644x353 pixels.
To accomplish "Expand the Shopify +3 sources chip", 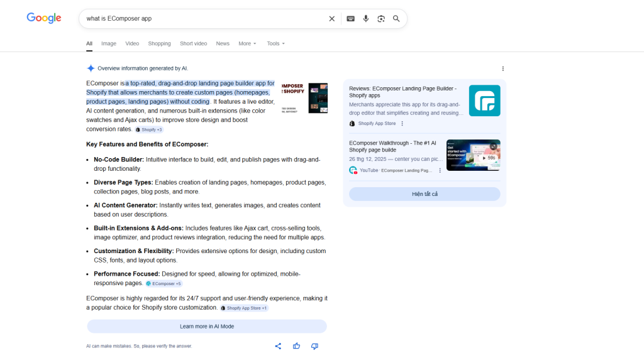I will [x=149, y=129].
